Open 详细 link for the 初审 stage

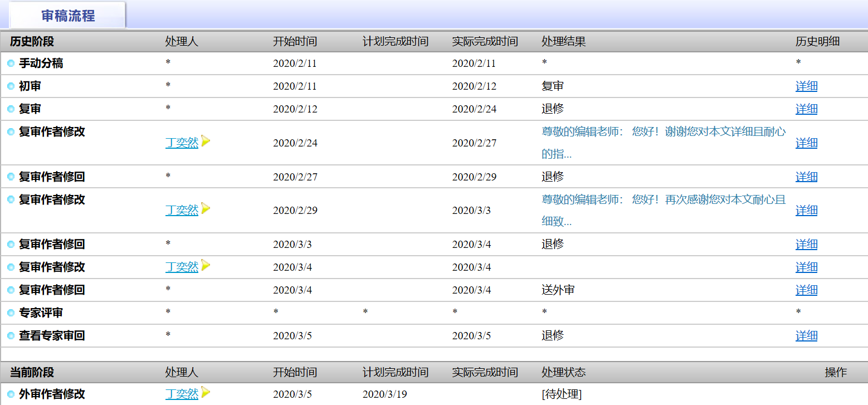click(806, 86)
